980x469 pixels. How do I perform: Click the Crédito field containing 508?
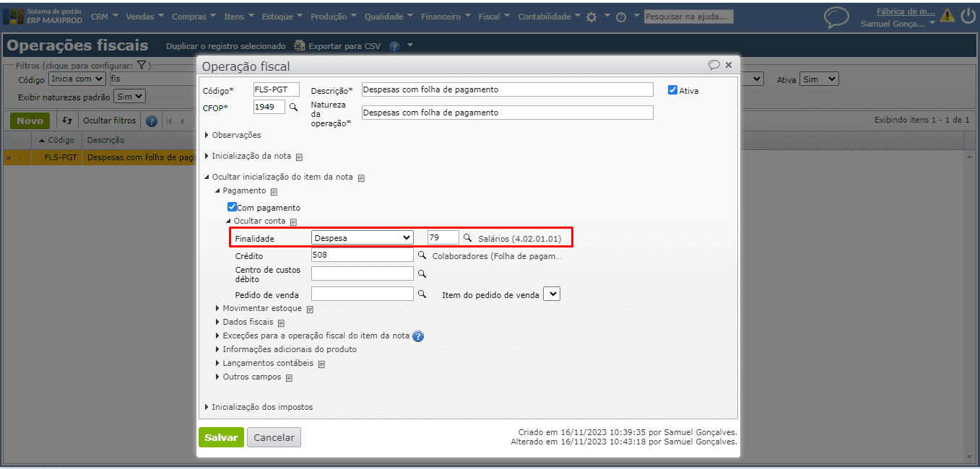click(x=362, y=255)
